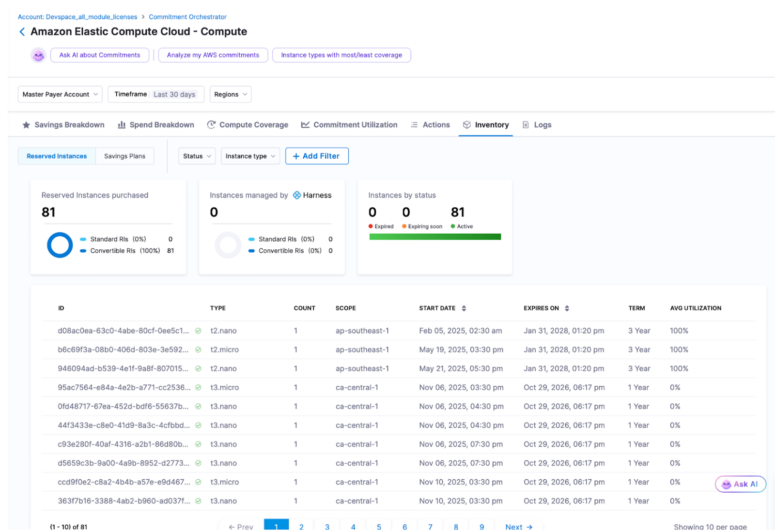The height and width of the screenshot is (532, 775).
Task: Click the Harness logo icon
Action: click(x=297, y=195)
